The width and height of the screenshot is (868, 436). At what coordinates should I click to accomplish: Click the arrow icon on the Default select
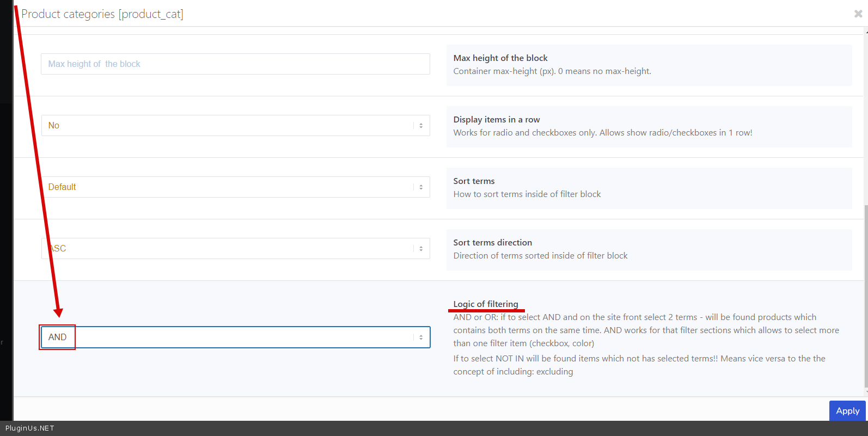[421, 187]
